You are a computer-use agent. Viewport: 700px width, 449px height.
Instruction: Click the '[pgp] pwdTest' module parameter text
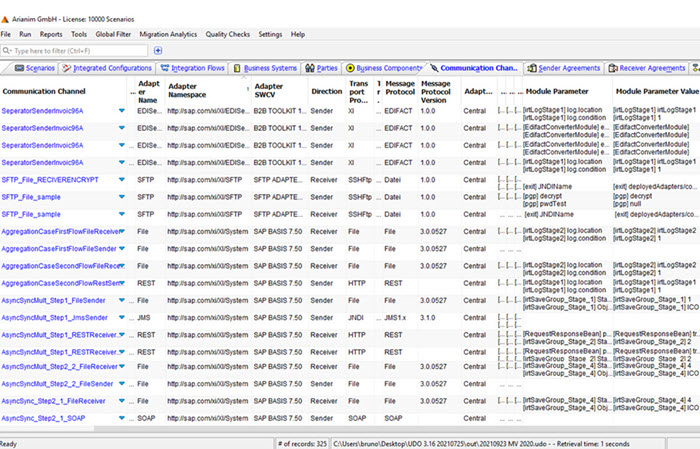tap(545, 204)
